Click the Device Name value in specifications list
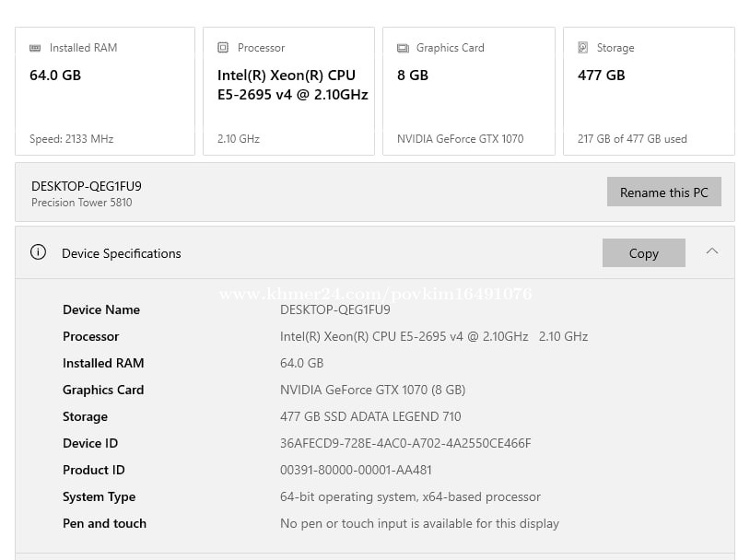This screenshot has width=750, height=560. click(x=334, y=309)
